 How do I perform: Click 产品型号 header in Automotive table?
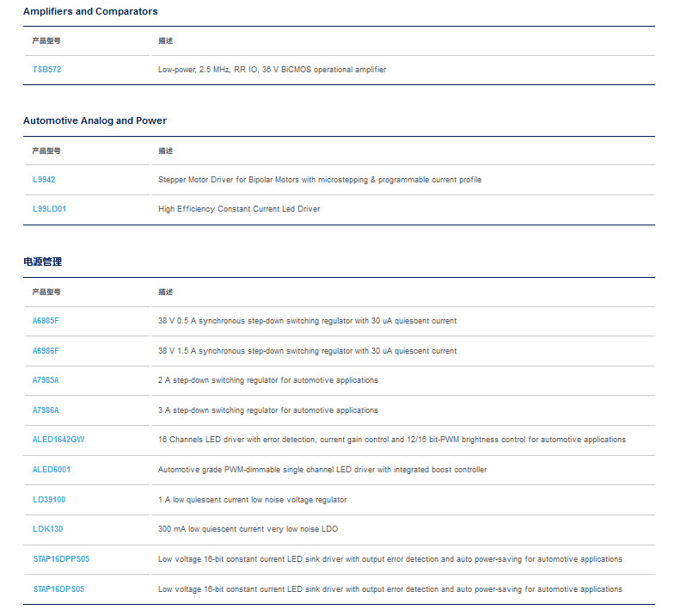point(46,151)
